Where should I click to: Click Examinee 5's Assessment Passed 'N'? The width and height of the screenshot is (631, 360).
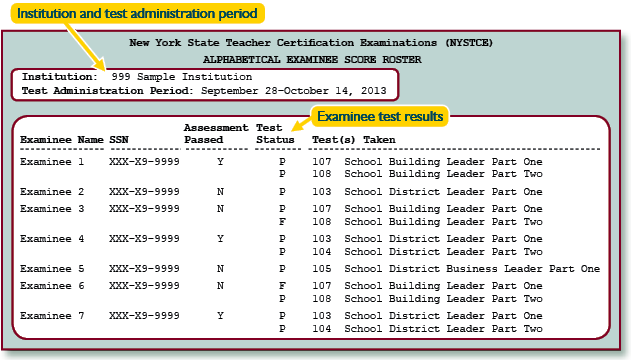[x=220, y=268]
